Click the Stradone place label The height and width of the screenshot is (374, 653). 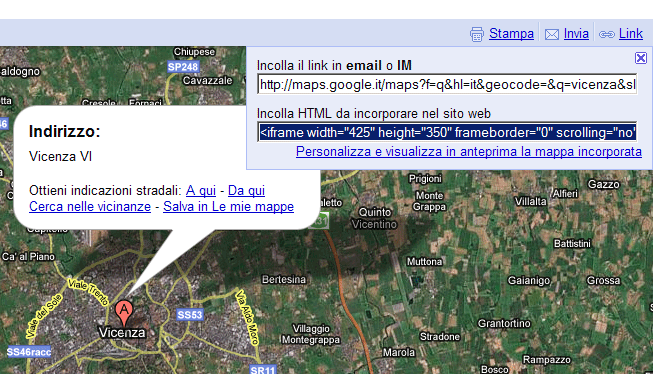(440, 337)
